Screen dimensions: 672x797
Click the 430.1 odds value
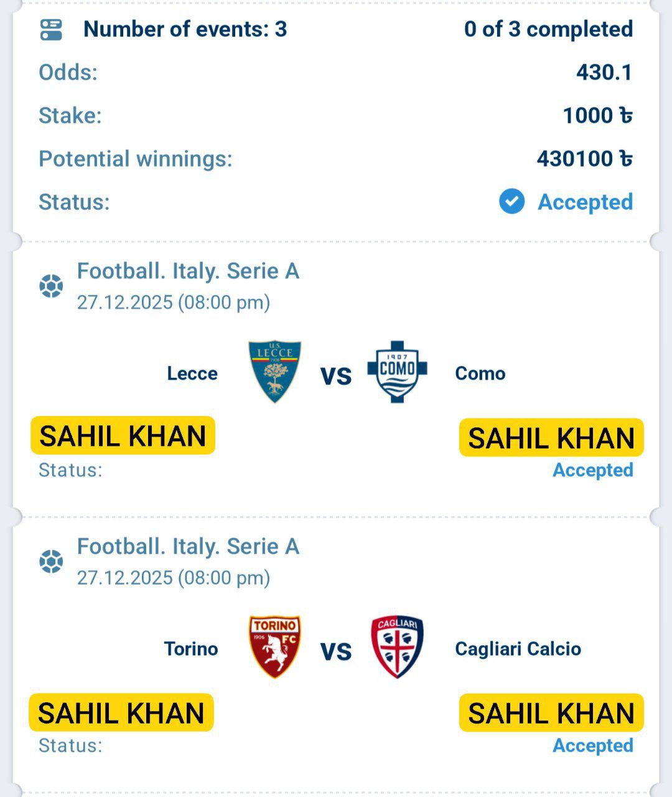point(604,72)
